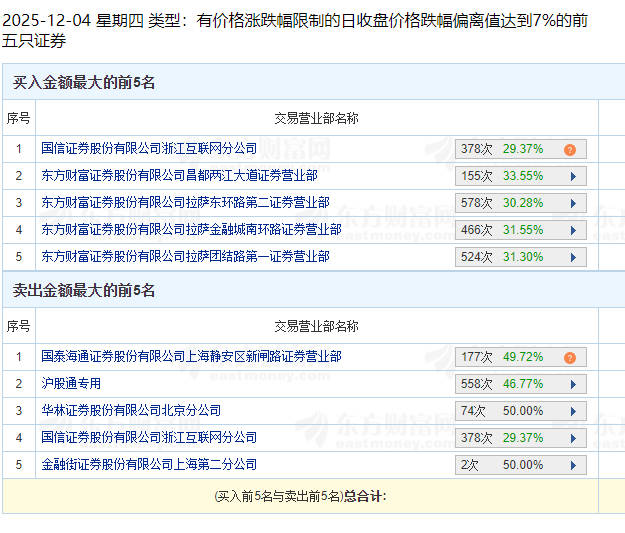The image size is (625, 533).
Task: Click the 74次 50.00% stats box
Action: (x=521, y=411)
